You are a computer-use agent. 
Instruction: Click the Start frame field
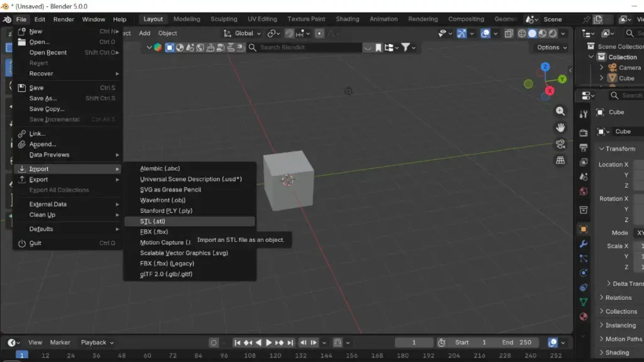pos(470,343)
